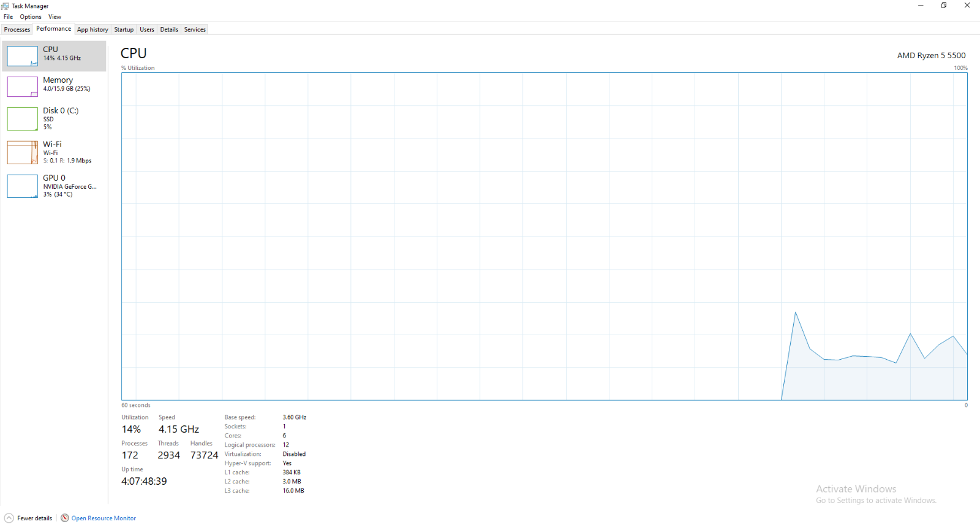Click inside the CPU utilization graph

tap(544, 237)
